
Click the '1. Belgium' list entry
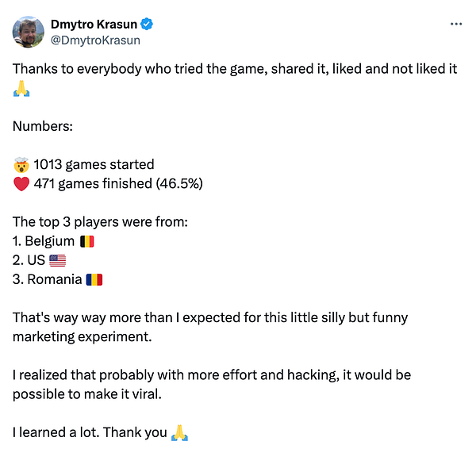coord(44,241)
